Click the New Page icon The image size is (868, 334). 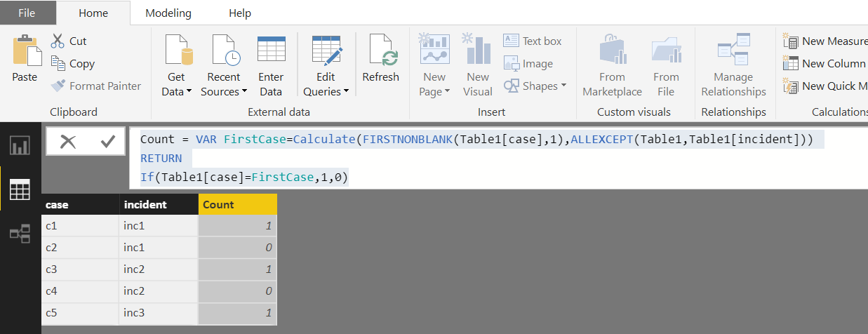[434, 48]
